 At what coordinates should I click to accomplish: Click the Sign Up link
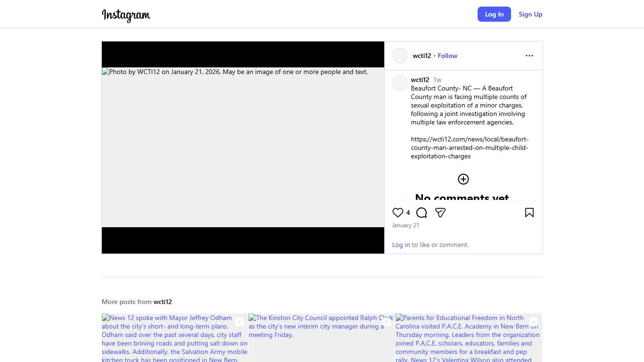point(530,14)
